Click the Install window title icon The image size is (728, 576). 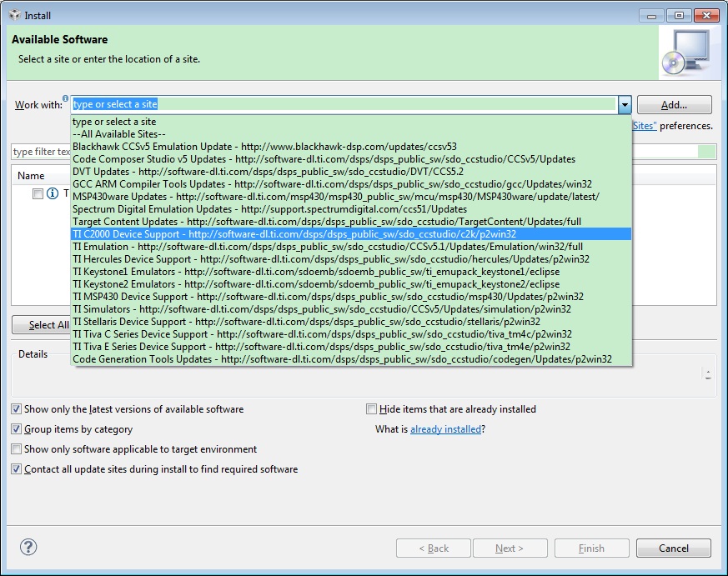pos(15,15)
